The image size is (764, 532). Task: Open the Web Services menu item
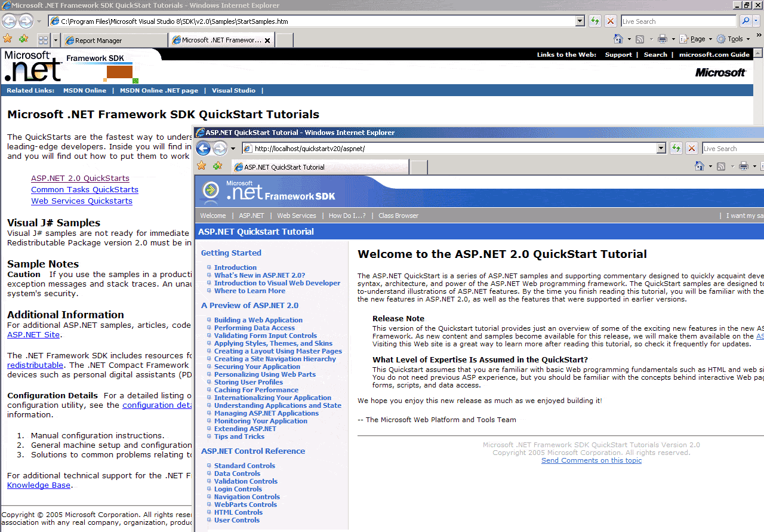297,216
